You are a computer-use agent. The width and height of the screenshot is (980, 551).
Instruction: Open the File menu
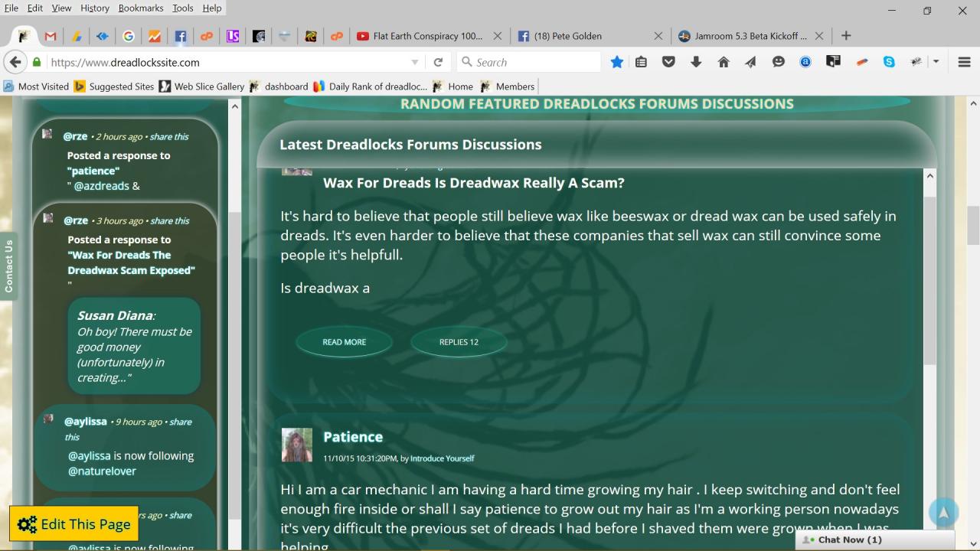click(11, 8)
